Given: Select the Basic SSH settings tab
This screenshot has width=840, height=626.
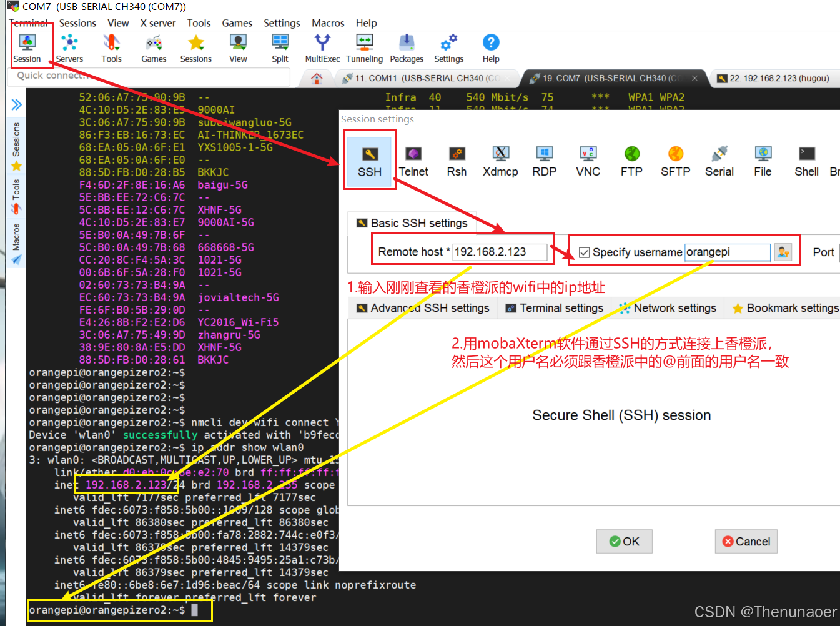Looking at the screenshot, I should [412, 223].
